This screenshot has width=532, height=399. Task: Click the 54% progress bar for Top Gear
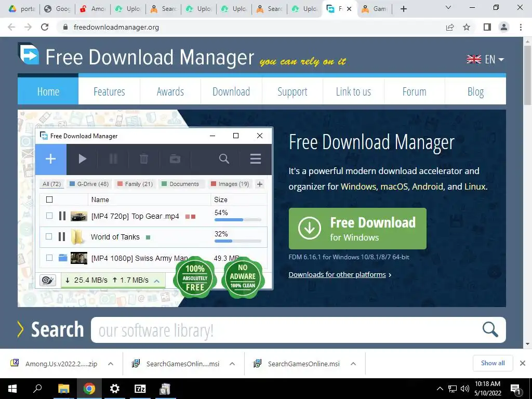pyautogui.click(x=238, y=220)
